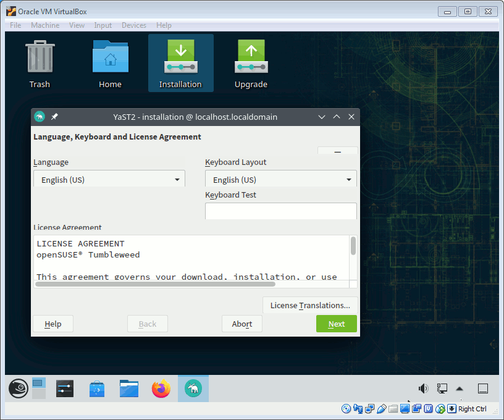Click the Abort button
504x420 pixels.
tap(242, 324)
